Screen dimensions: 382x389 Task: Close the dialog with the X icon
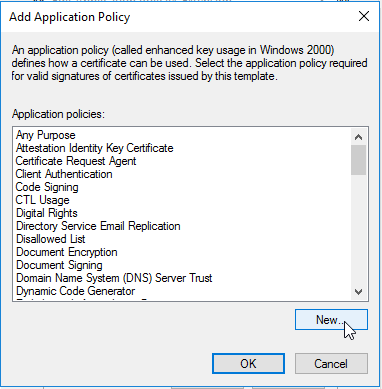pos(364,16)
